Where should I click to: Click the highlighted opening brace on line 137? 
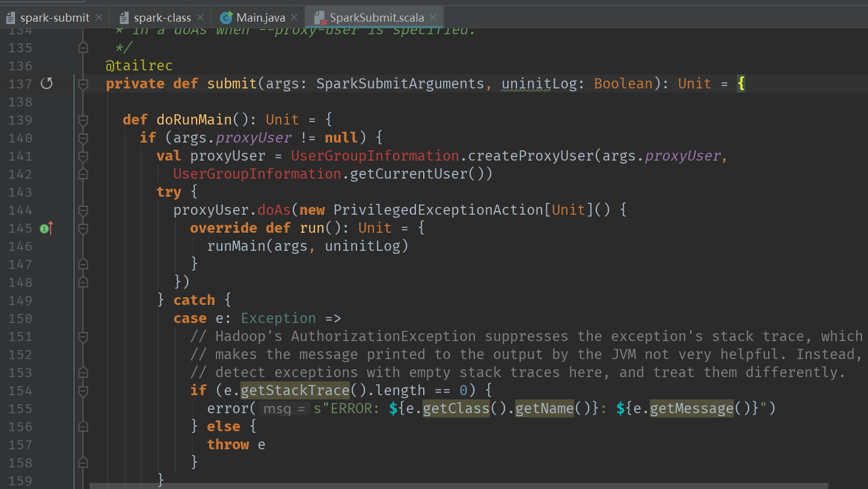(741, 84)
